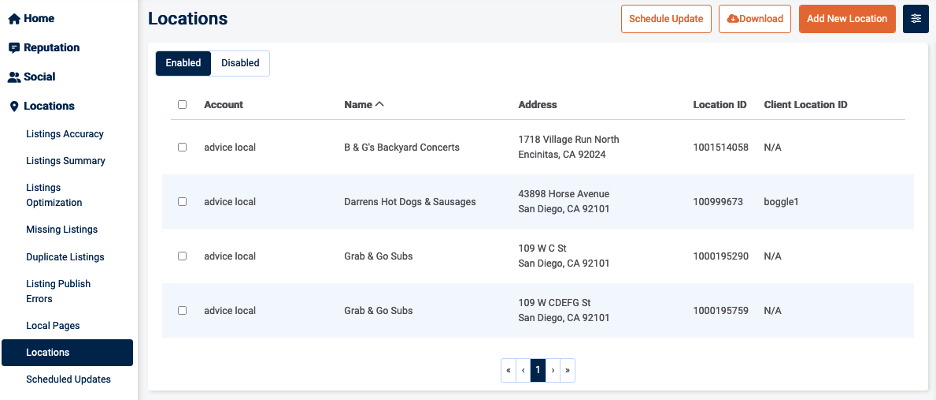Switch to the Disabled tab
The width and height of the screenshot is (936, 400).
[240, 63]
